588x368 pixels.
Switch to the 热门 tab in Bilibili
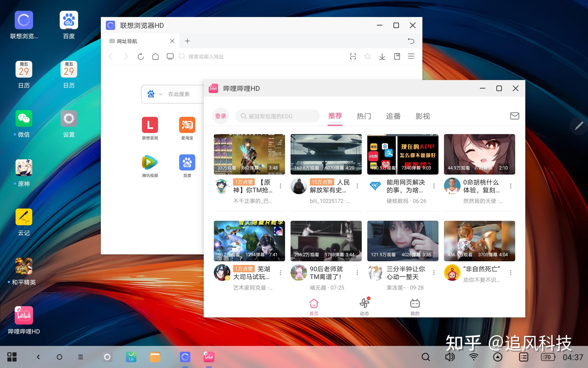(364, 116)
